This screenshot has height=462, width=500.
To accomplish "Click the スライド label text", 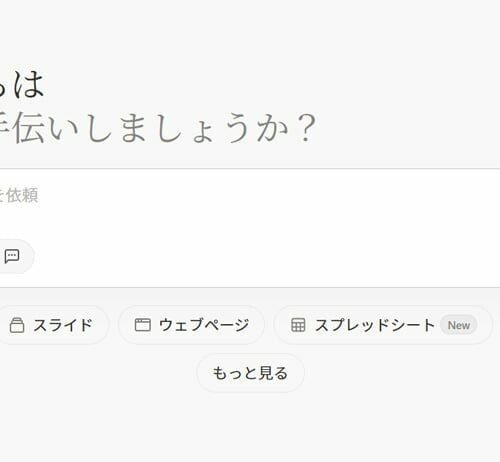I will (63, 325).
